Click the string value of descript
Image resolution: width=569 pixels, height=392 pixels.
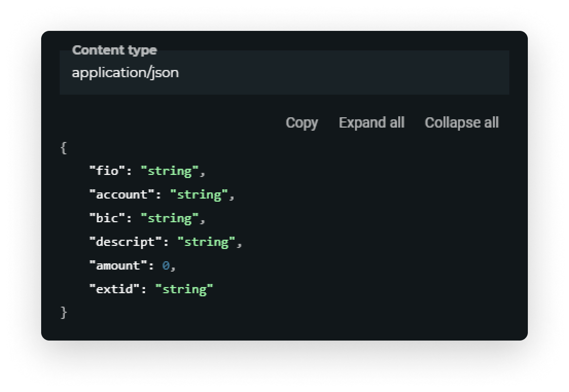click(x=206, y=242)
